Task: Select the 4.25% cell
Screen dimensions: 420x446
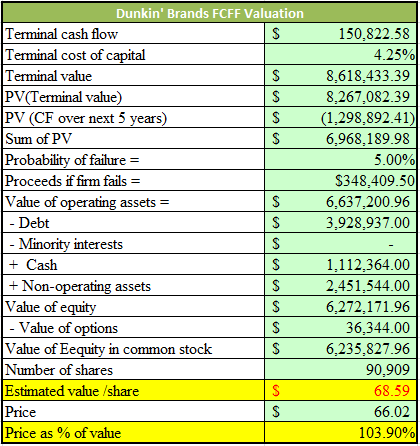Action: click(x=340, y=54)
